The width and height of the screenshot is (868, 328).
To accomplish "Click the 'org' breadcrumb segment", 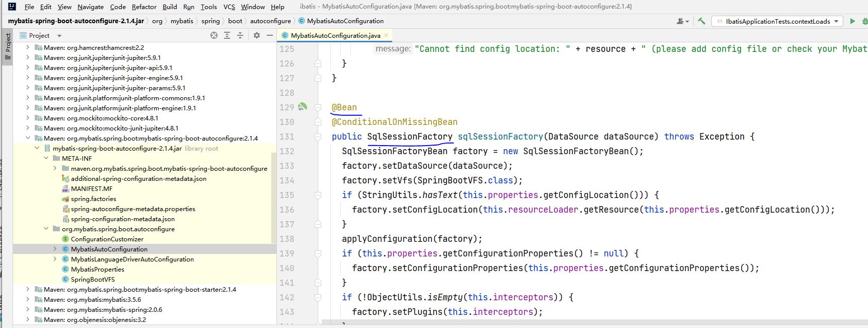I will [157, 21].
